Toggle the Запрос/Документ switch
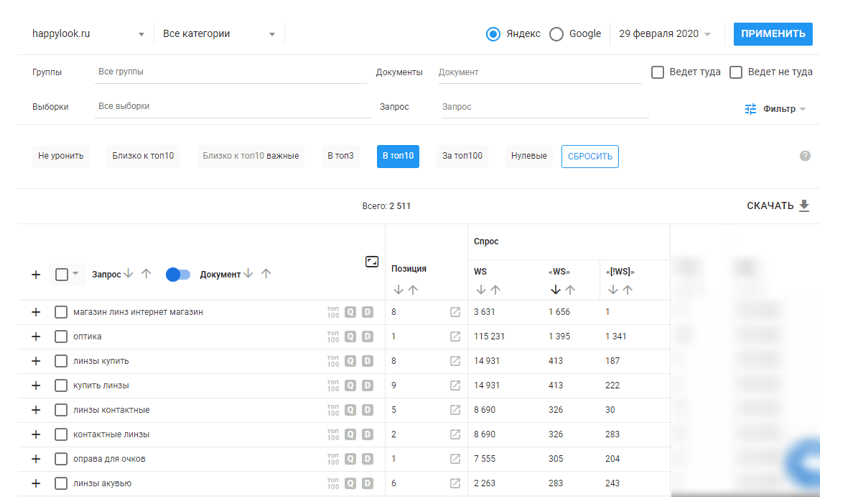 pyautogui.click(x=178, y=275)
